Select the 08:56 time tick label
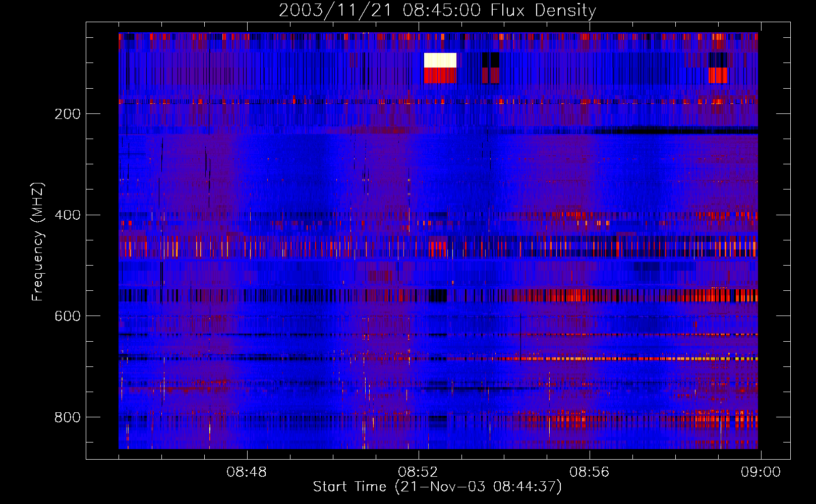Image resolution: width=816 pixels, height=504 pixels. [x=590, y=472]
